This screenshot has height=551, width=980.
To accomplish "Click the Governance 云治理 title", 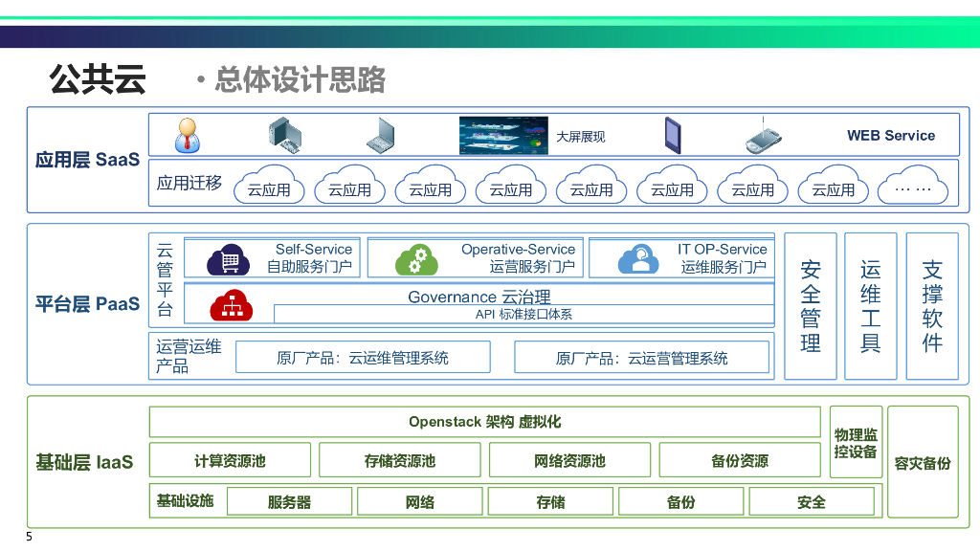I will pos(479,297).
